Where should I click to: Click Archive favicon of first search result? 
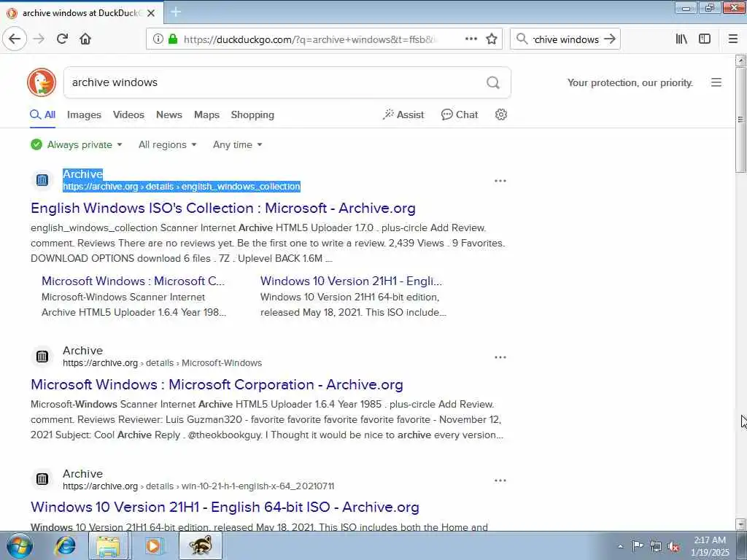[x=42, y=180]
